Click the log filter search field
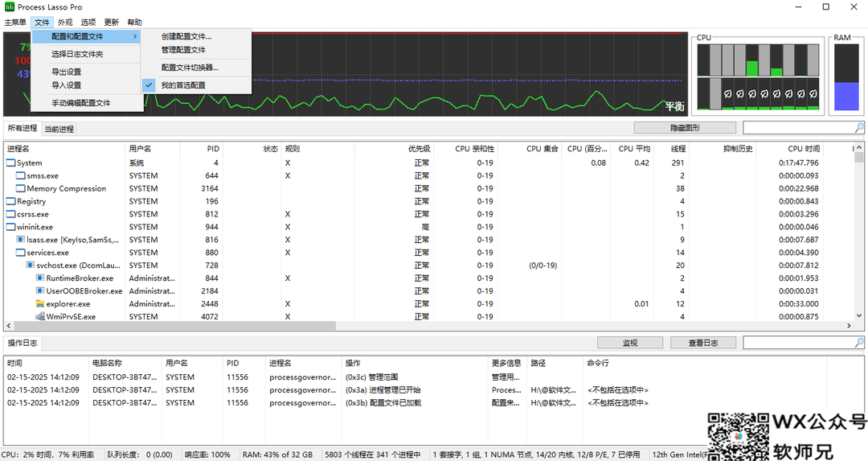868x461 pixels. pyautogui.click(x=798, y=343)
